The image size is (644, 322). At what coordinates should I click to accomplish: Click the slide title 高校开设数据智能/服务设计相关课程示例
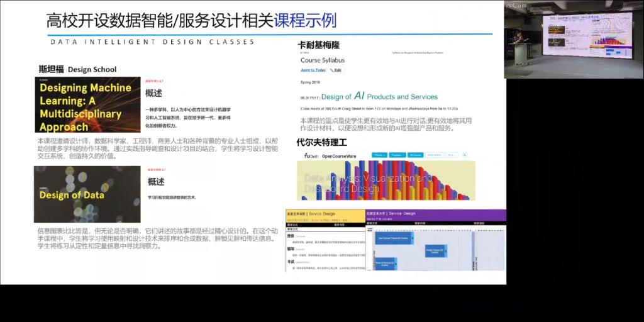click(x=191, y=21)
